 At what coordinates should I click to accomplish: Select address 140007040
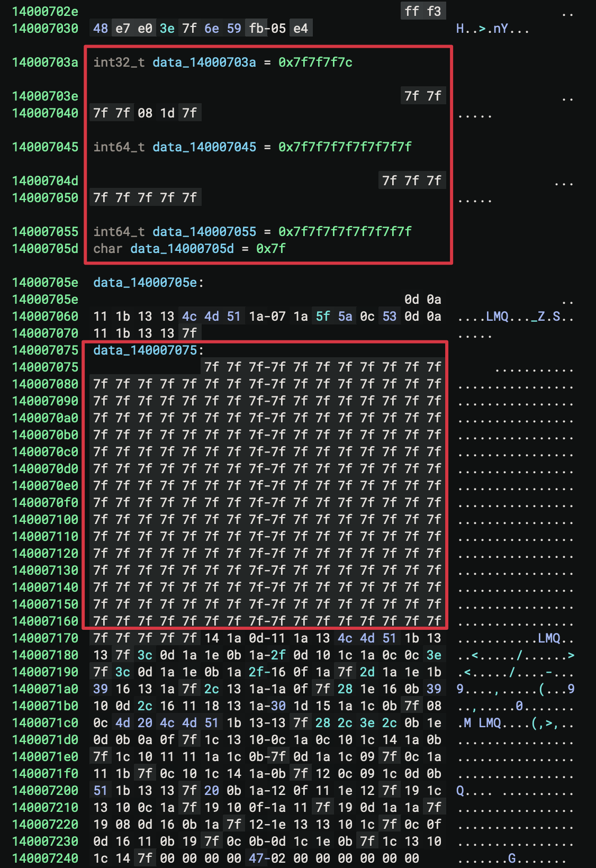[x=45, y=113]
